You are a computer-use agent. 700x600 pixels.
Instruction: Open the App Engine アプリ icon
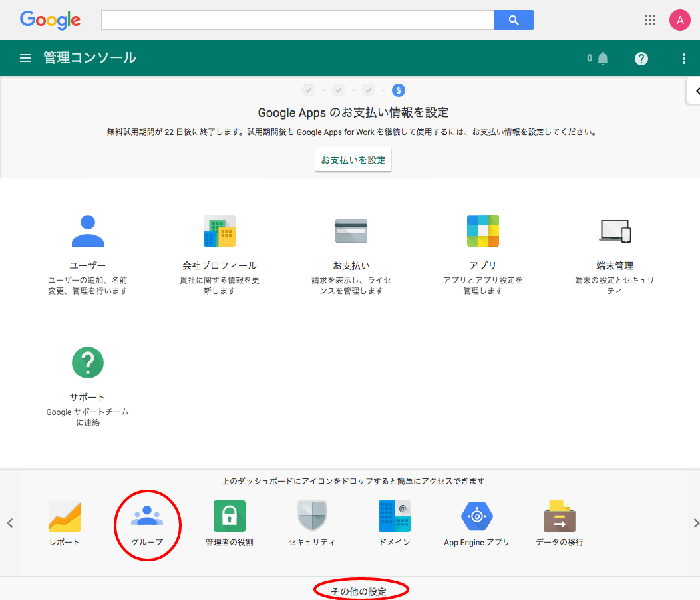click(477, 516)
